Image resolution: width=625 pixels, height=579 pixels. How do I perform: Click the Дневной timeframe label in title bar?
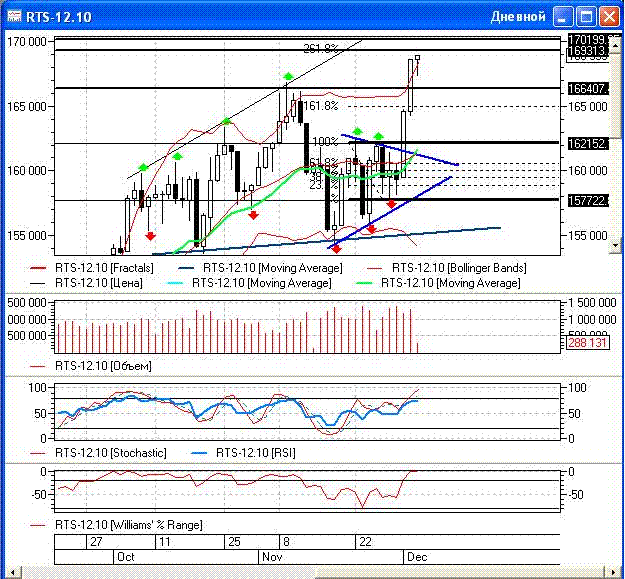(x=518, y=17)
